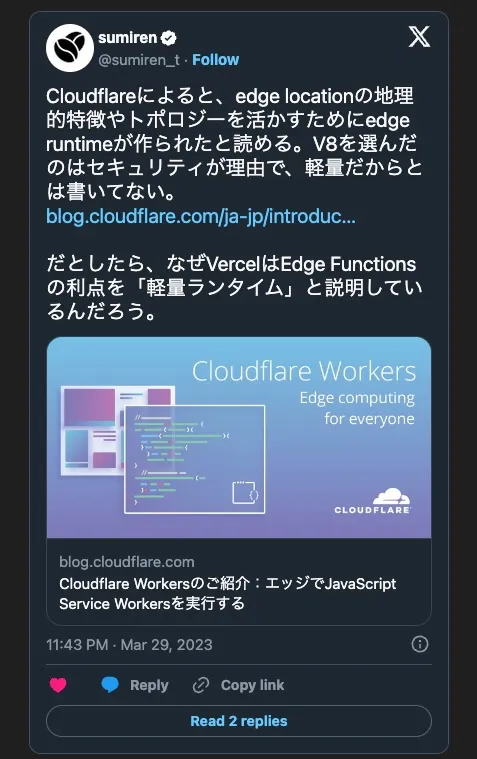Open the tweet info circle icon
The image size is (477, 759).
click(x=419, y=644)
